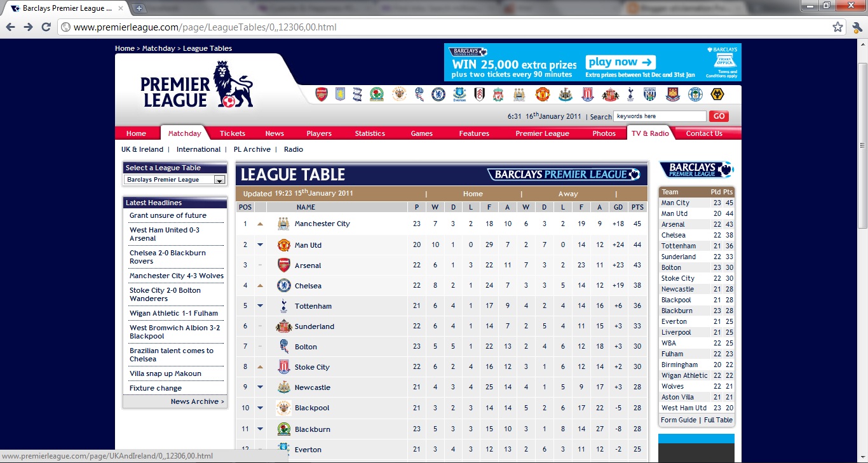
Task: Select the Blackpool crest in the header club strip
Action: (x=398, y=95)
